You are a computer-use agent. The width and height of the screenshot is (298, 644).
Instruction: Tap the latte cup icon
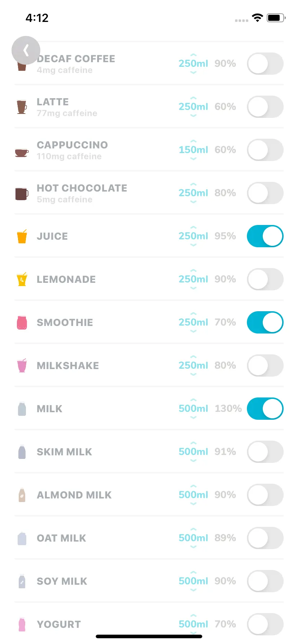(x=22, y=107)
